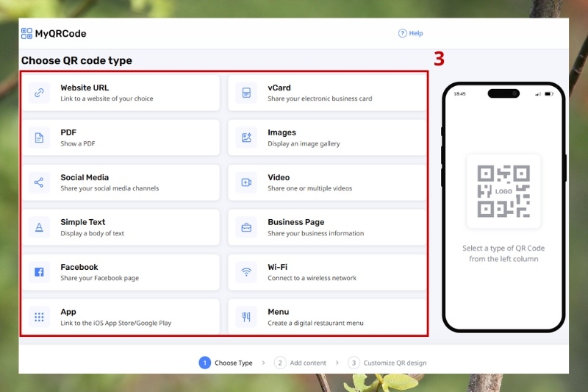Click the sample QR code preview in phone
The width and height of the screenshot is (588, 392).
click(x=503, y=191)
